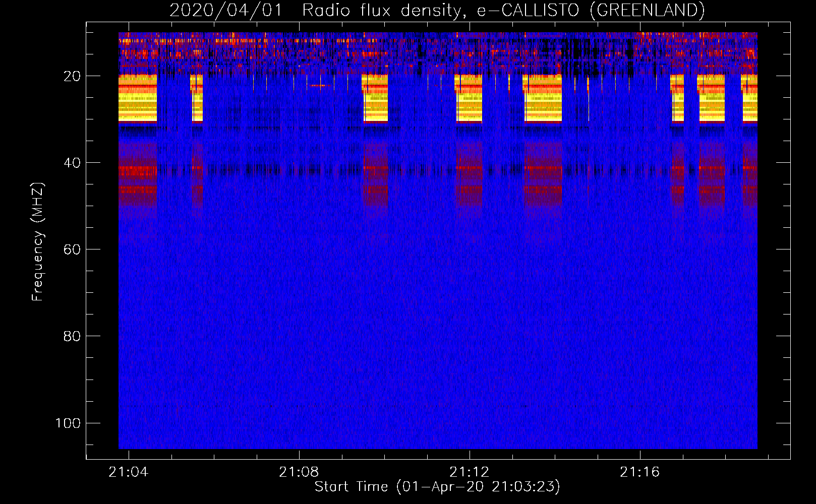The image size is (816, 504).
Task: Click the 60 MHz frequency tick label
Action: 72,249
